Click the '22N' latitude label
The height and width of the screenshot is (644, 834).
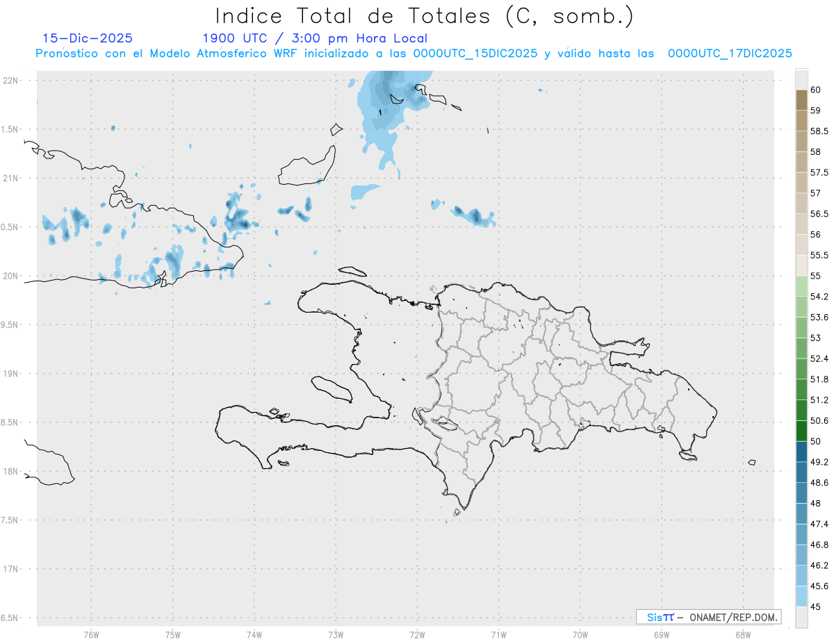point(10,81)
